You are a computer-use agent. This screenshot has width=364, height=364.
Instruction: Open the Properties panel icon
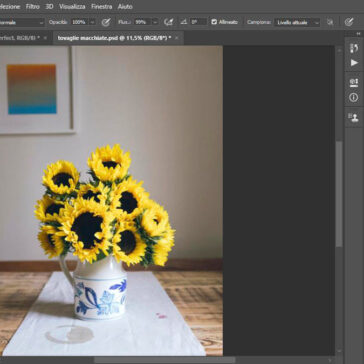click(x=354, y=83)
